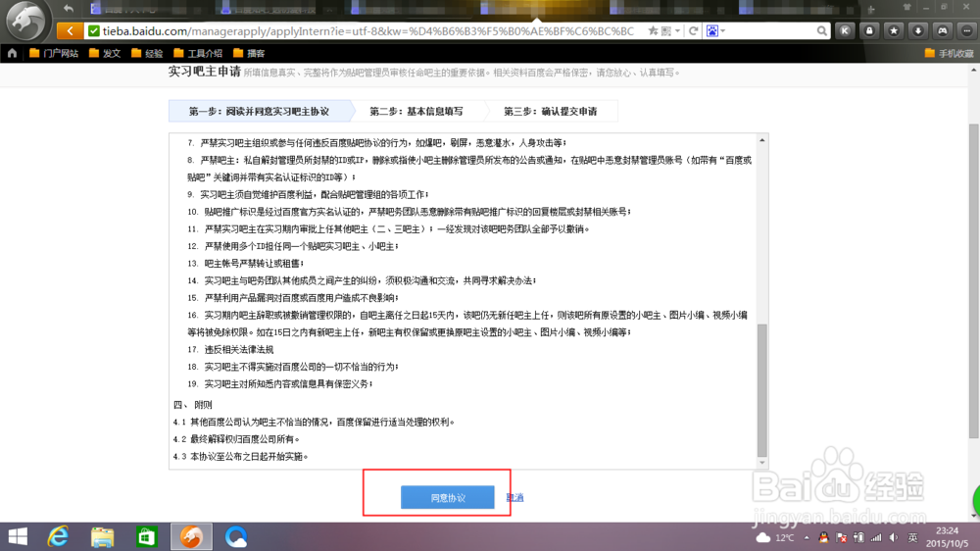The width and height of the screenshot is (980, 551).
Task: Reload the page with refresh icon
Action: pos(693,30)
